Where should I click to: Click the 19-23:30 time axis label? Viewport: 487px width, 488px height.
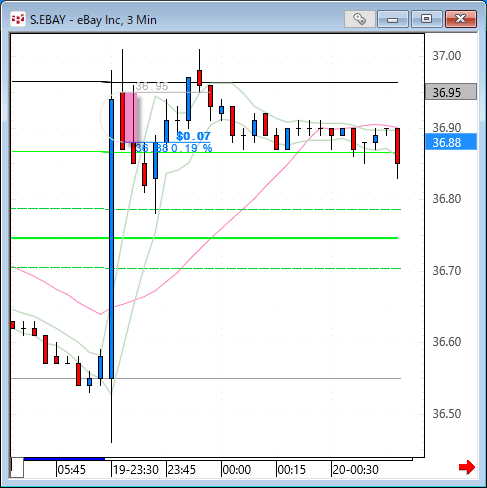[x=136, y=470]
